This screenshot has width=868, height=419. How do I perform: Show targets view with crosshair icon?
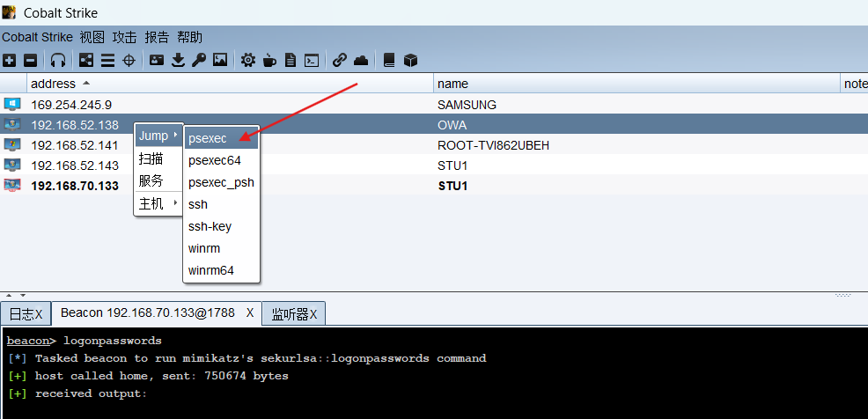point(129,61)
